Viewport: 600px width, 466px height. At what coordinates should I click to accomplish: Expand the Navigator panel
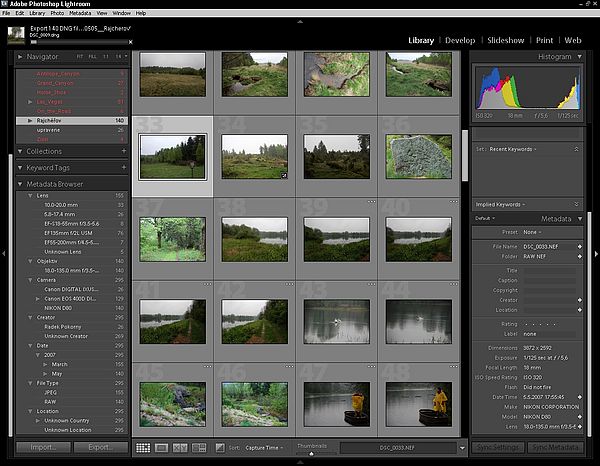(x=21, y=57)
